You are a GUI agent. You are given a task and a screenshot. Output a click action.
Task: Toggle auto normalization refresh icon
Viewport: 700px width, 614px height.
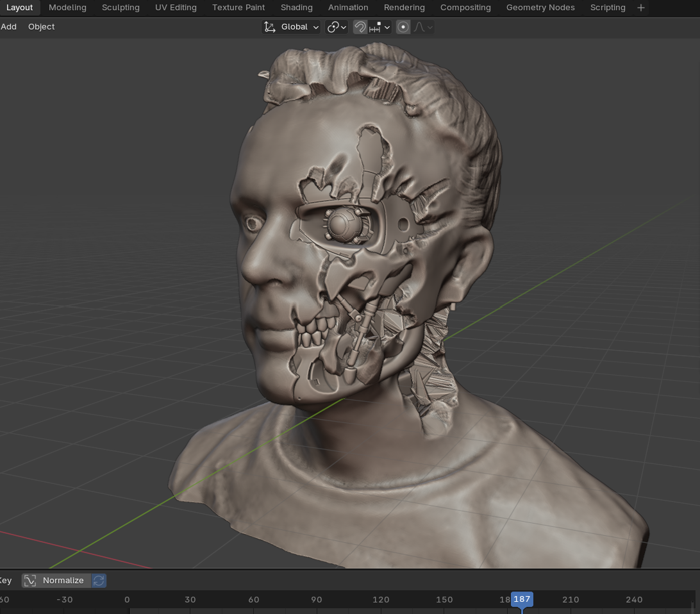pos(99,581)
